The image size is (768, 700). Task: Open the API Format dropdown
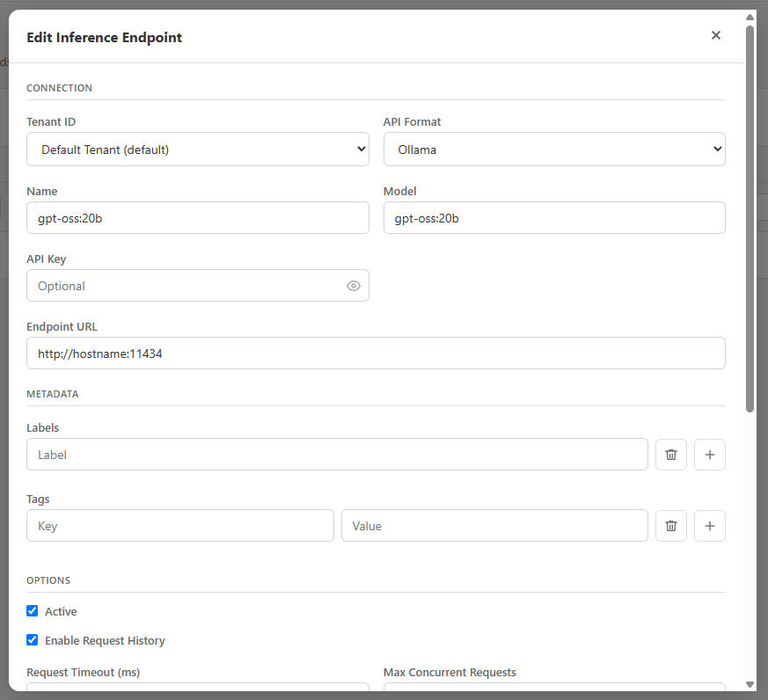(554, 149)
